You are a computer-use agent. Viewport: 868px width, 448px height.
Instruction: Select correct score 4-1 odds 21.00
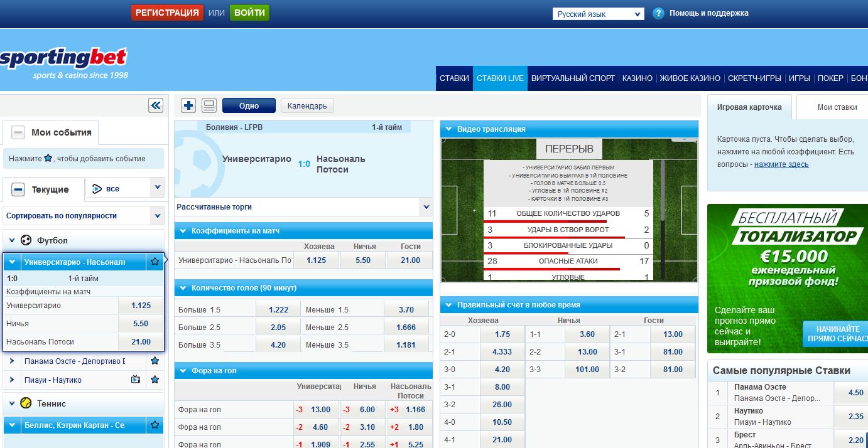pyautogui.click(x=502, y=440)
